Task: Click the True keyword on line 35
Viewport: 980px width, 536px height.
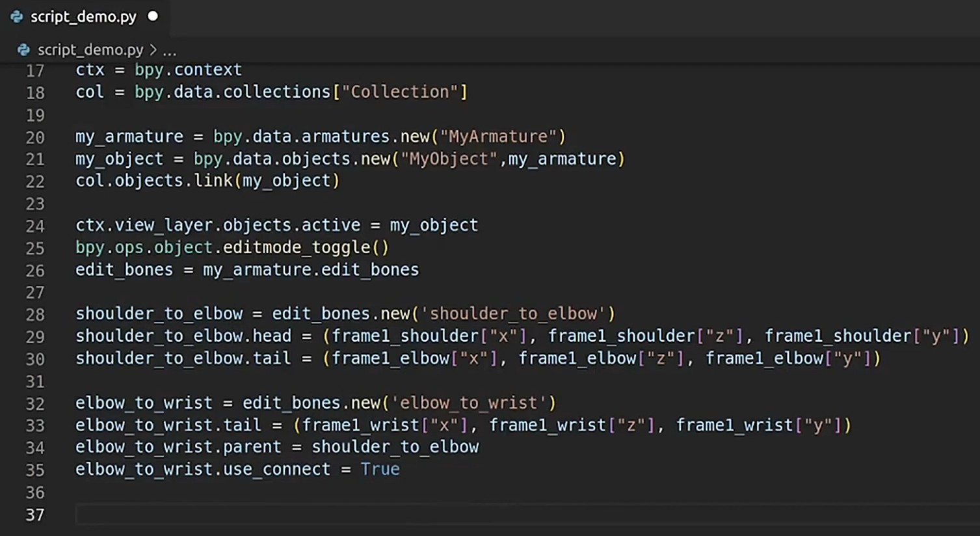Action: click(x=380, y=469)
